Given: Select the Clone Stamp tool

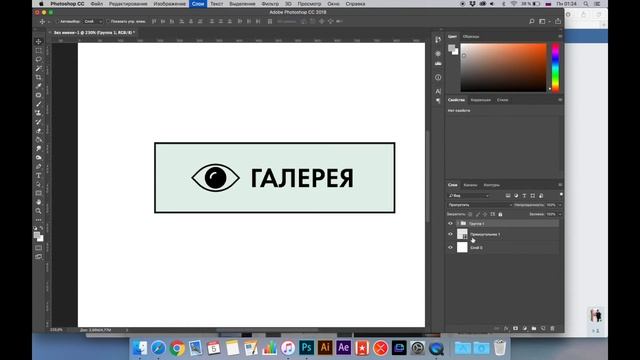Looking at the screenshot, I should point(39,113).
